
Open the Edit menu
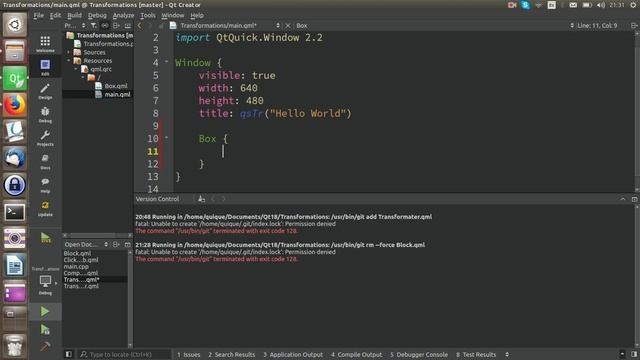[55, 15]
